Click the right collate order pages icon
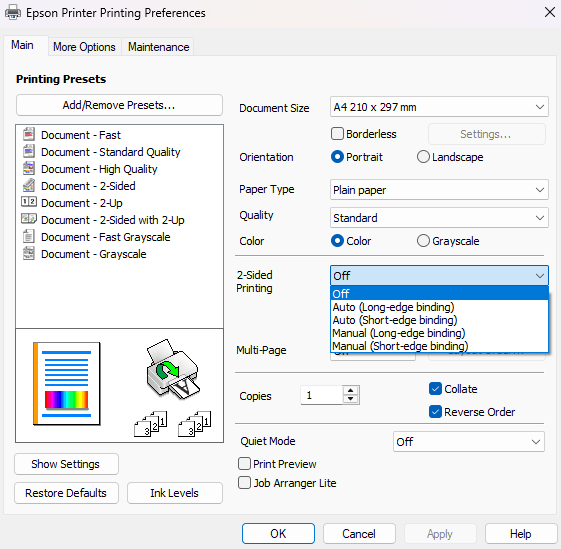This screenshot has width=561, height=549. [x=195, y=424]
